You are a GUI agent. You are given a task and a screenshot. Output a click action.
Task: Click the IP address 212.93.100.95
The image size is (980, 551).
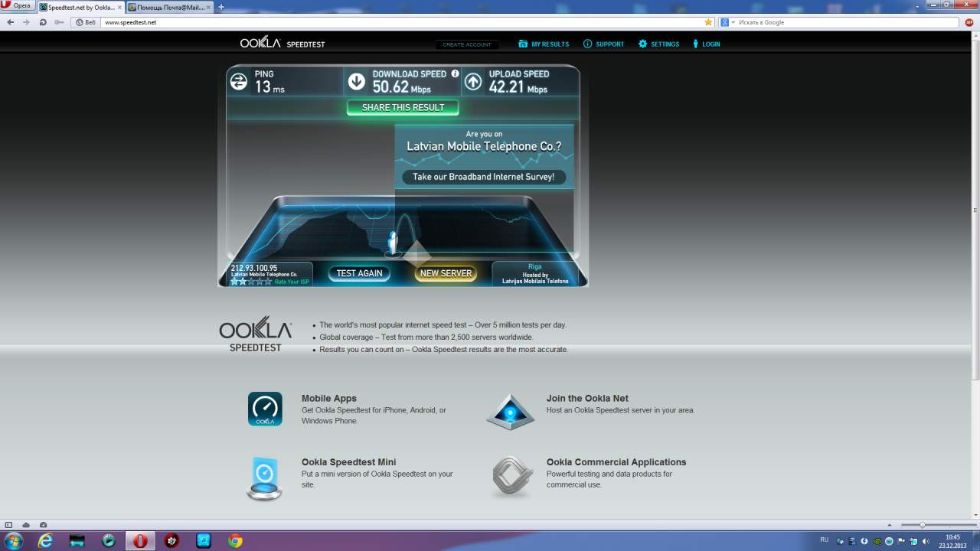point(254,268)
